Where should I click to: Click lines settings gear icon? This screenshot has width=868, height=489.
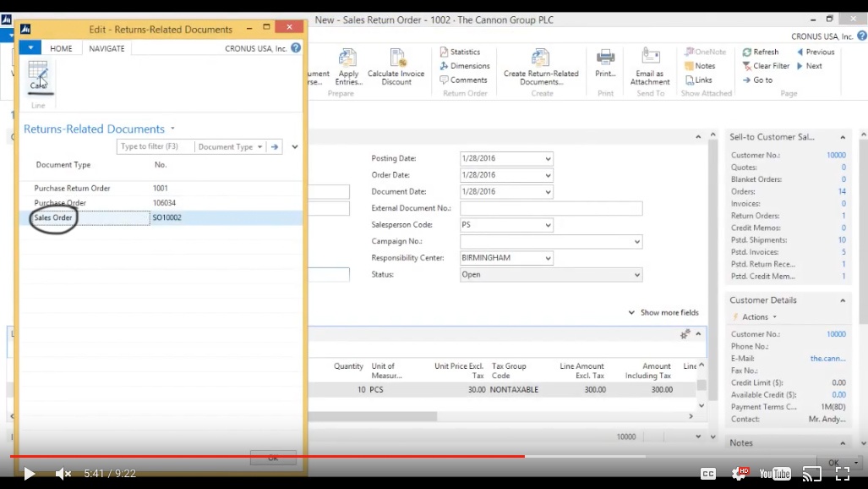[x=685, y=334]
